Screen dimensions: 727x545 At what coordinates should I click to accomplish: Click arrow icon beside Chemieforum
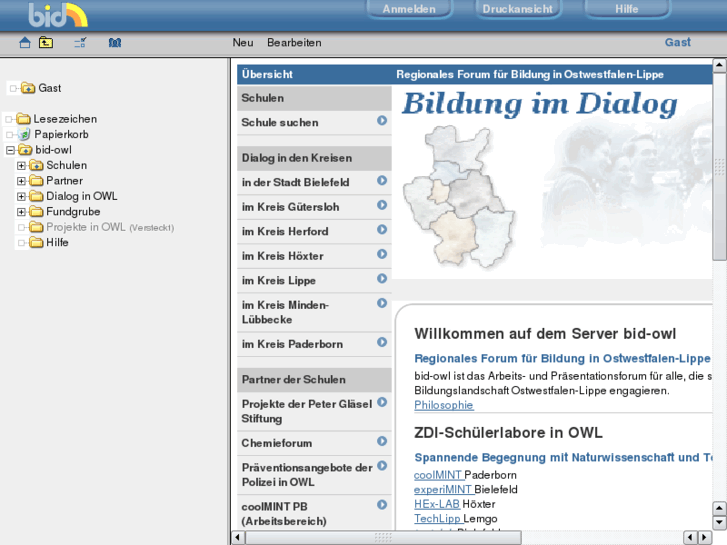(382, 441)
